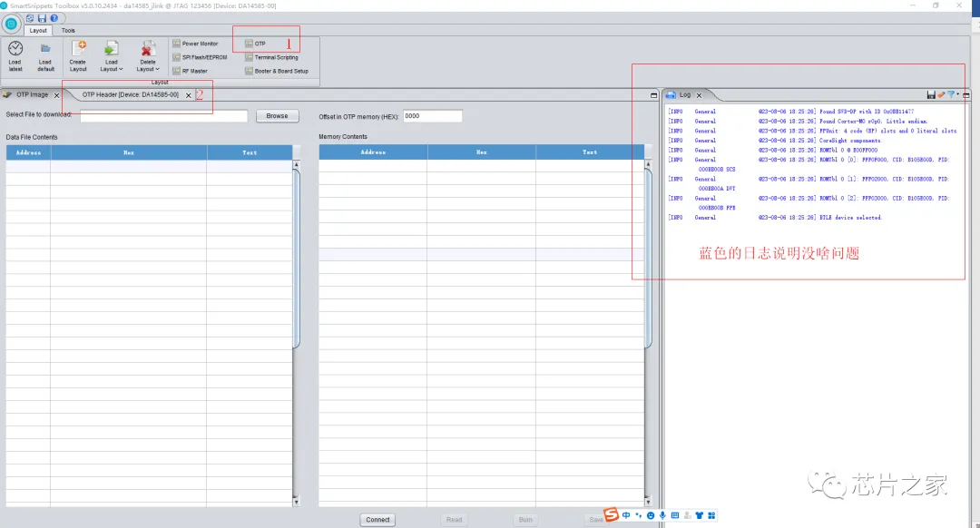Click the Load latest clock icon
980x528 pixels.
click(15, 49)
